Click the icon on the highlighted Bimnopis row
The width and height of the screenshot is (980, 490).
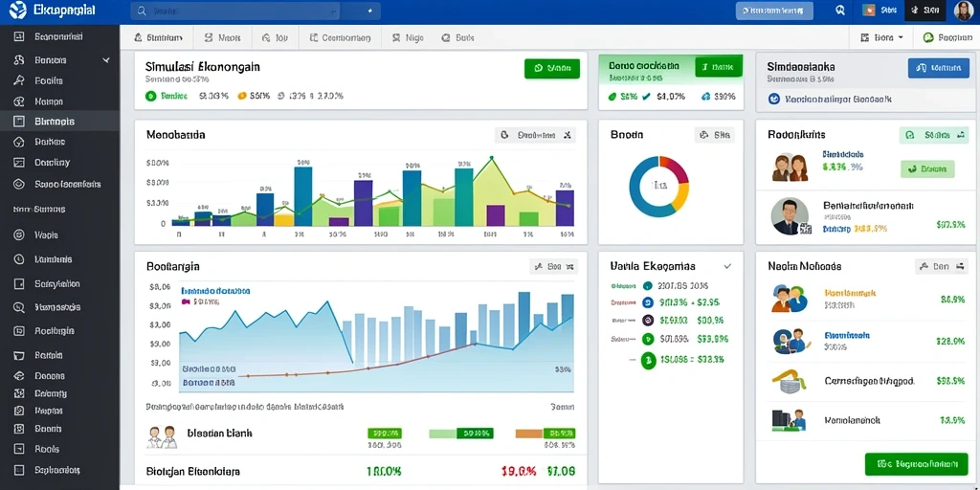click(19, 122)
